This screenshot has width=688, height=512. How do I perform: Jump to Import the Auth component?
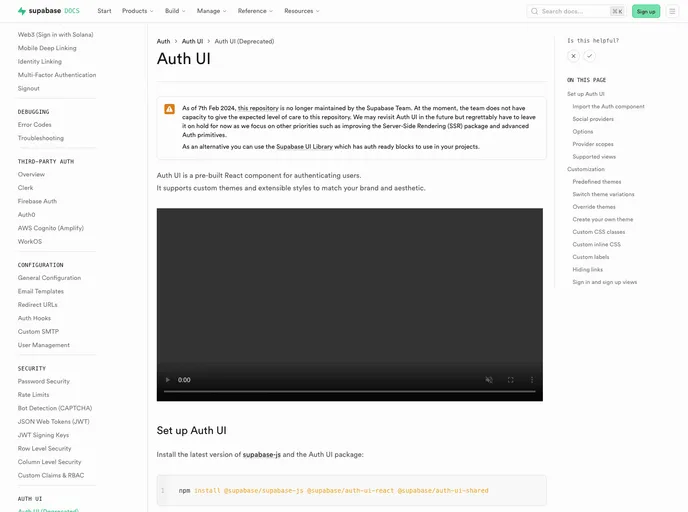pyautogui.click(x=608, y=107)
